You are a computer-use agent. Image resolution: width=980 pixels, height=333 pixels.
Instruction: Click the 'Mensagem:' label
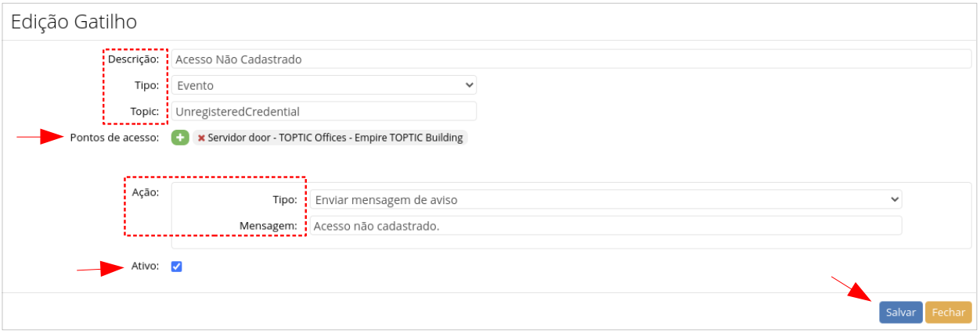(268, 226)
